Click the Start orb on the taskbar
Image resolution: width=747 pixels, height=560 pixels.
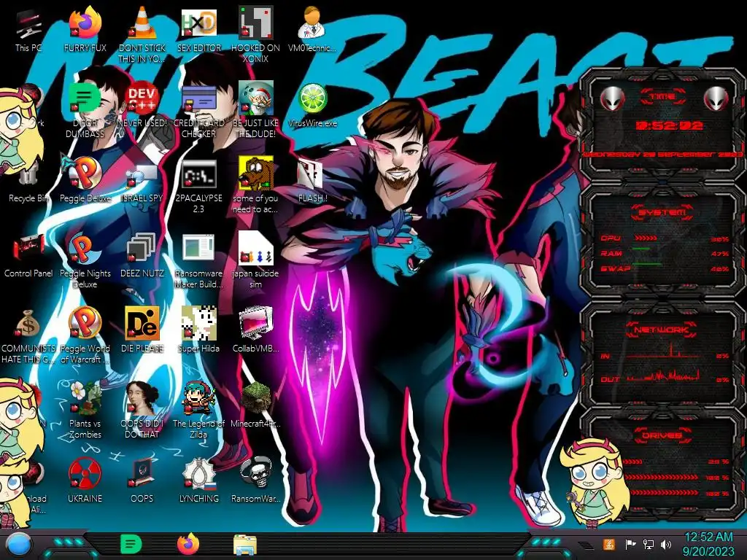19,545
